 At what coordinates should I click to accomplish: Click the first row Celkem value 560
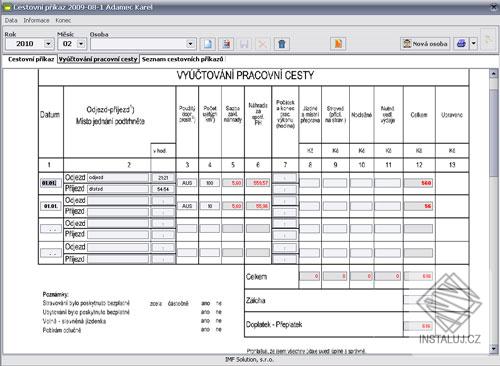418,183
